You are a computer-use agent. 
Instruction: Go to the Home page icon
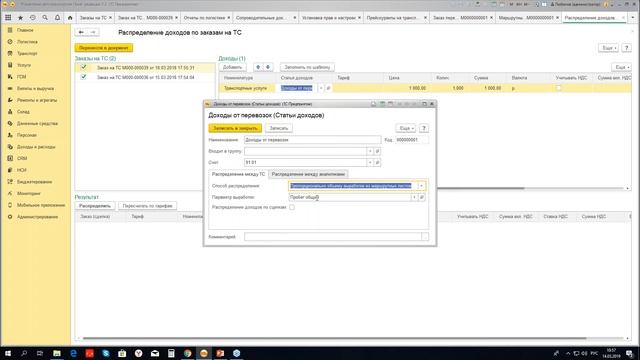(70, 18)
